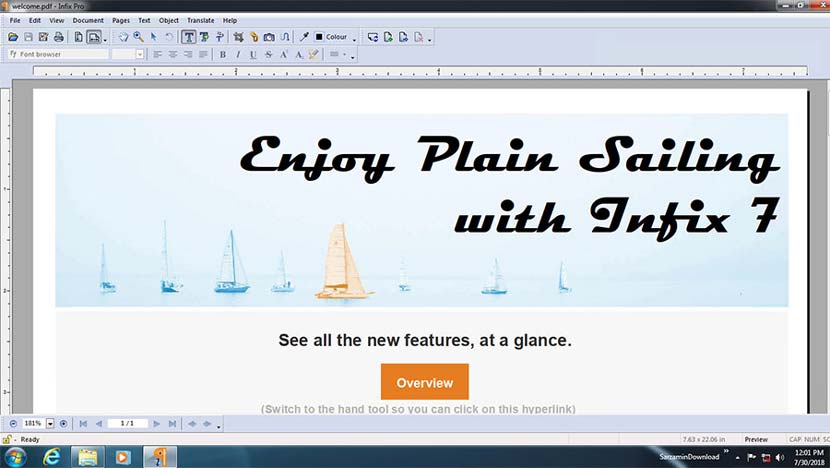Viewport: 830px width, 468px height.
Task: Click the insert page icon with green plus
Action: point(388,37)
